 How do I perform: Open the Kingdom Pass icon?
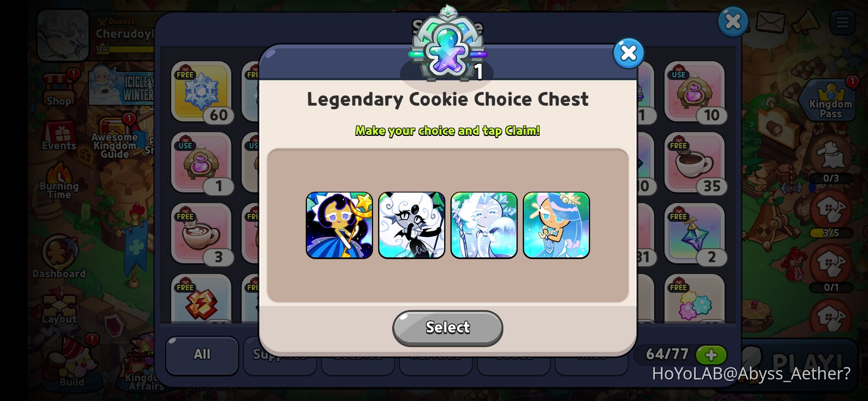coord(830,100)
